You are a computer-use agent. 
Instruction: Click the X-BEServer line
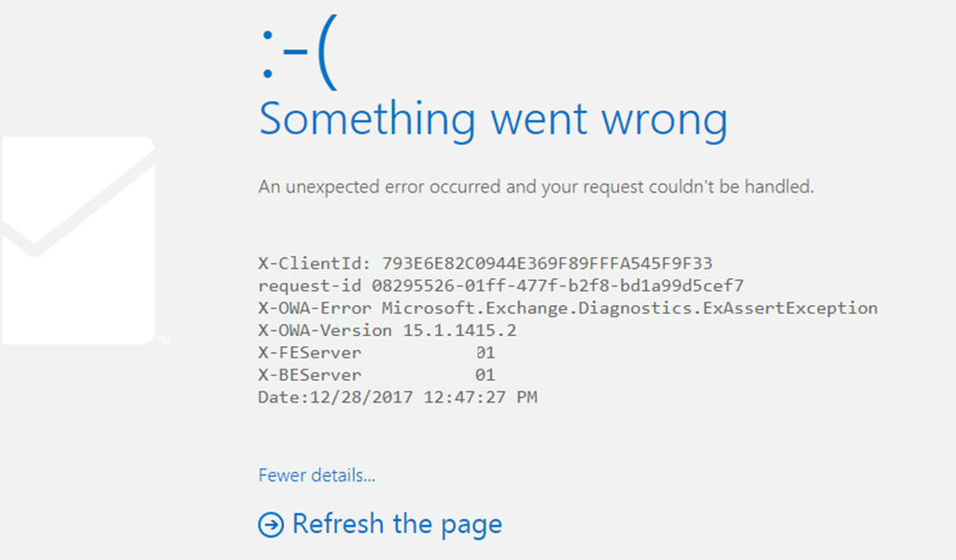pos(377,375)
